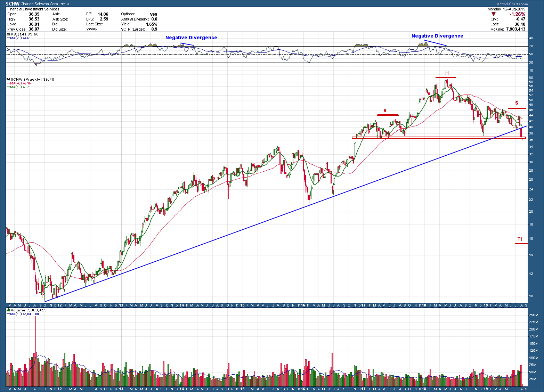
Task: Select the Charles Schwab Corp. company name
Action: coord(40,4)
